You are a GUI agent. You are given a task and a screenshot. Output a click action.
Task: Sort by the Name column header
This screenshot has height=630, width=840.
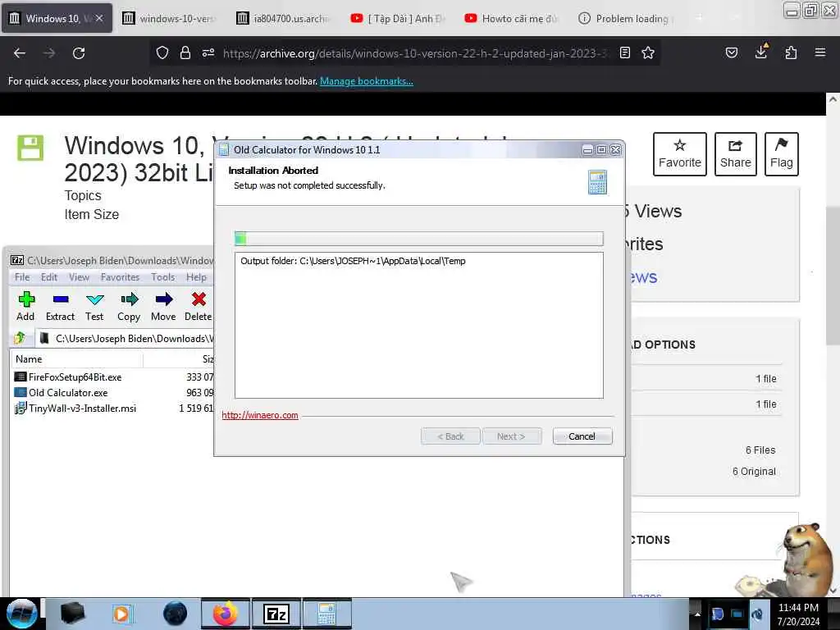coord(76,359)
